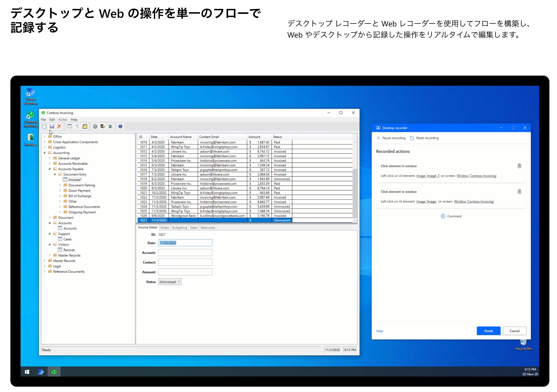Click the magnifier search toolbar icon
Image resolution: width=557 pixels, height=392 pixels.
point(77,126)
